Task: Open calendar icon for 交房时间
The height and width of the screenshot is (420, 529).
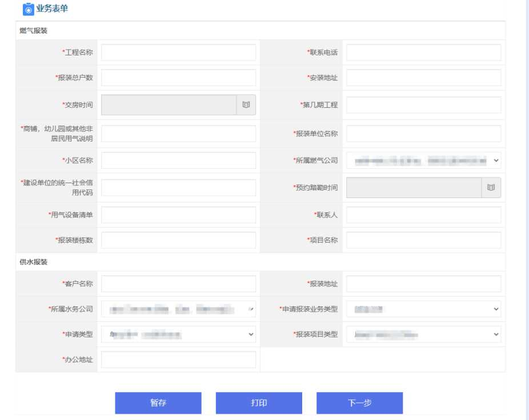Action: [x=246, y=105]
